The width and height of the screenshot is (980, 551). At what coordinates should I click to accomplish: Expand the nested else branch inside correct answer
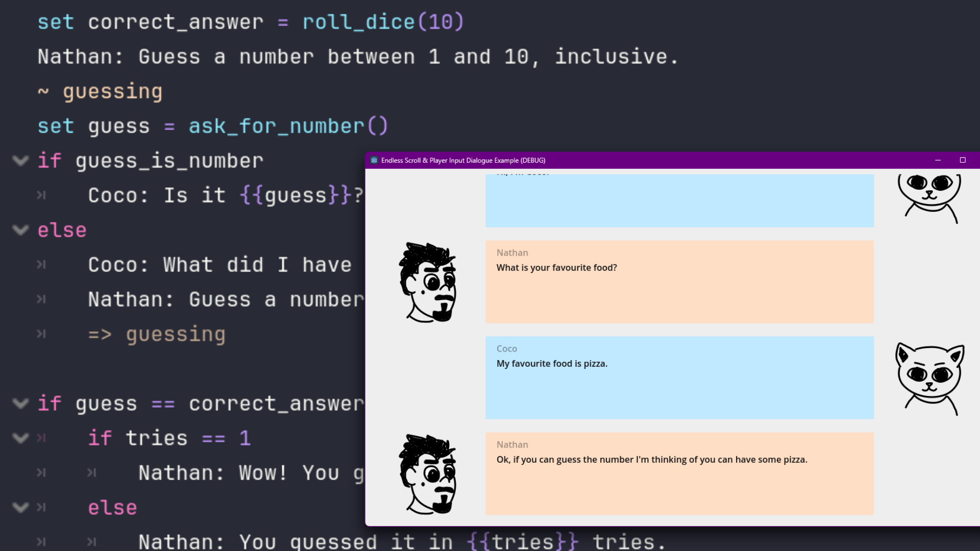click(x=20, y=507)
